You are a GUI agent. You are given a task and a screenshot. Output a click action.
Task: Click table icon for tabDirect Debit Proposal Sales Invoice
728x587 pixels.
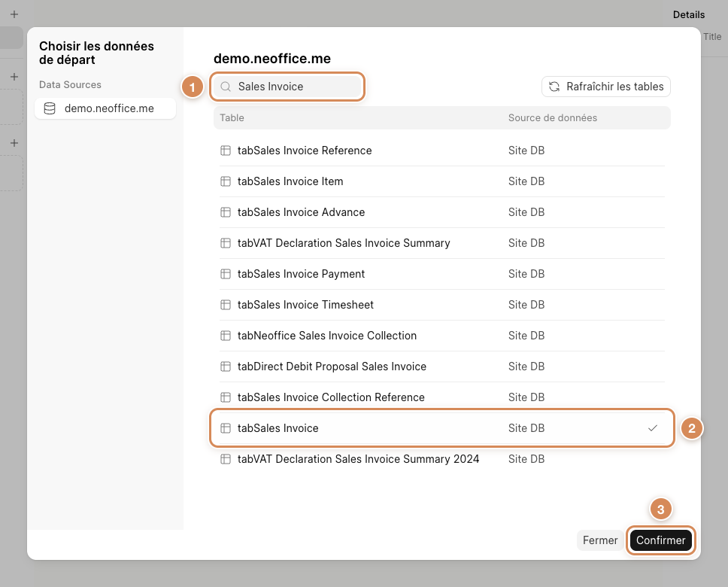click(226, 366)
